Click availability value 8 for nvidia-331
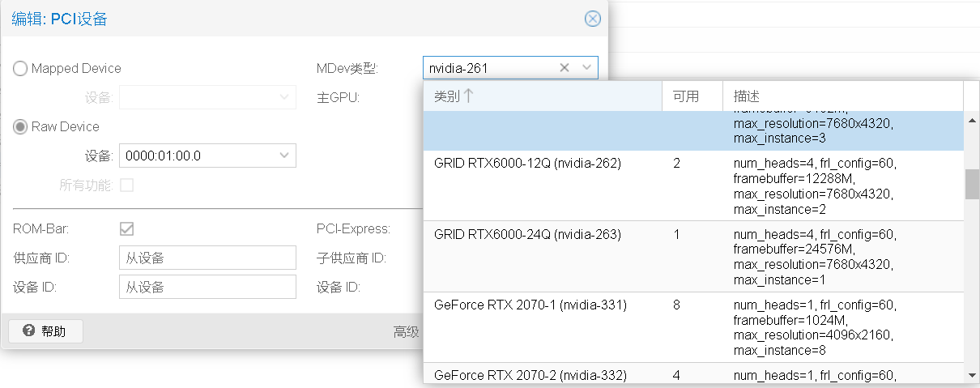Viewport: 980px width, 388px height. [677, 305]
